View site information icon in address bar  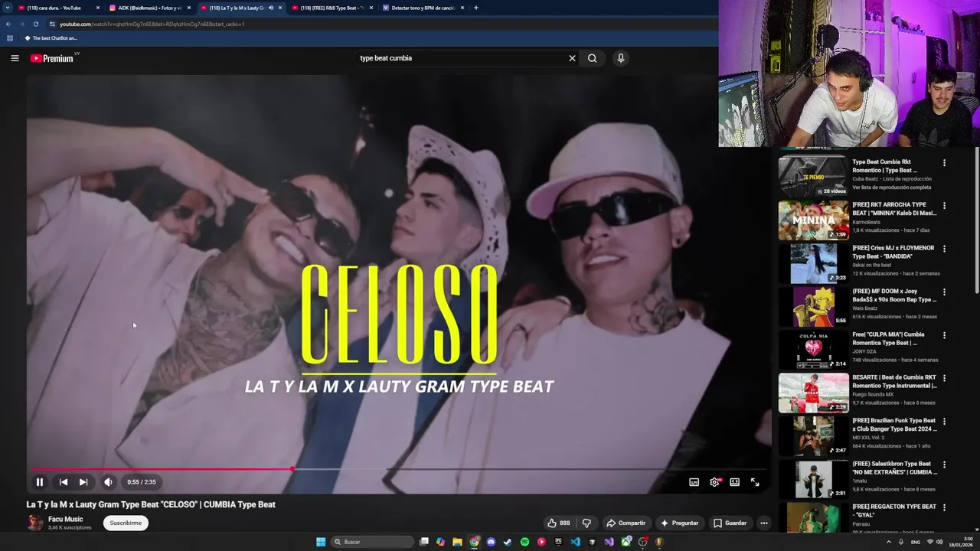click(52, 24)
